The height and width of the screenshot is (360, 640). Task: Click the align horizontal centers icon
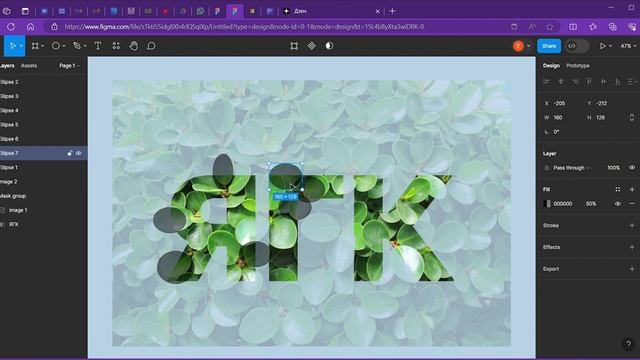click(561, 82)
